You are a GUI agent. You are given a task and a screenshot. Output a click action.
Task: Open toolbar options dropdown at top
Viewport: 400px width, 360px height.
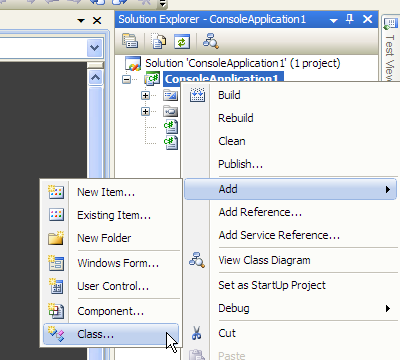tap(163, 4)
